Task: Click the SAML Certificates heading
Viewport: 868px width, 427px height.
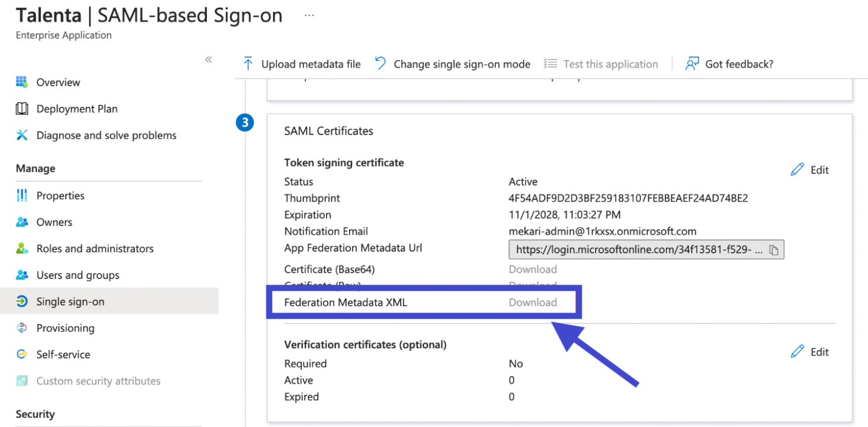Action: click(329, 131)
